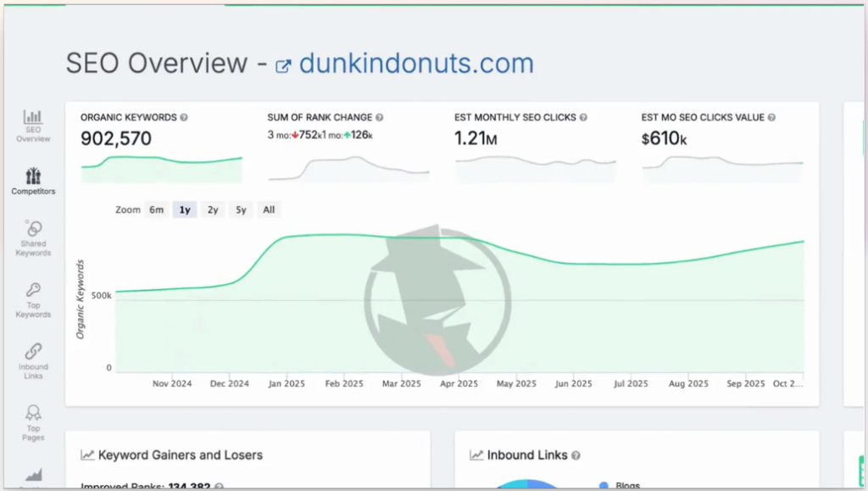Open SEO Overview in the sidebar
This screenshot has height=491, width=868.
pyautogui.click(x=33, y=126)
